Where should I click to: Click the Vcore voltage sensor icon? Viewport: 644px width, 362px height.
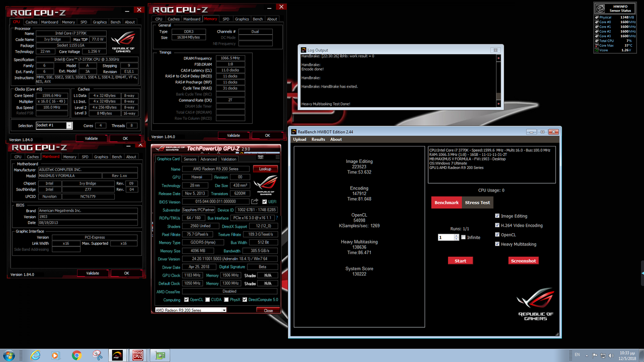coord(596,50)
